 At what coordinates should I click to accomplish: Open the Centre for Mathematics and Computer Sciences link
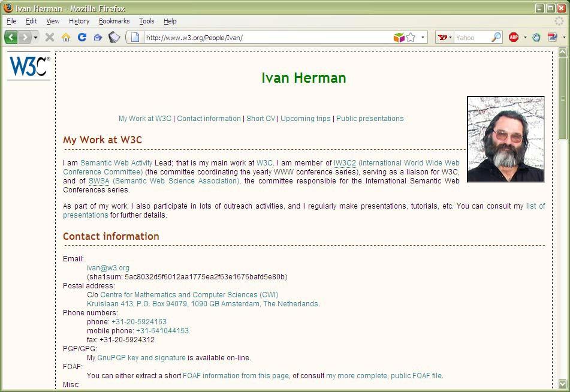point(189,295)
